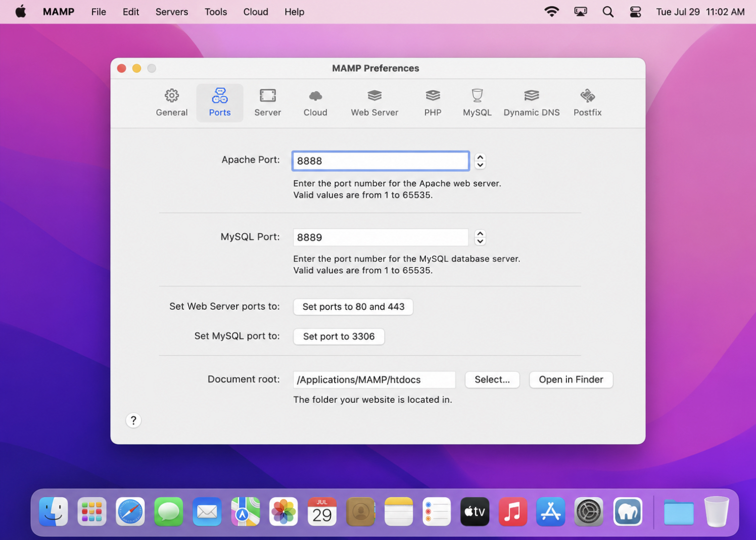The width and height of the screenshot is (756, 540).
Task: Open Apple TV from the Dock
Action: (x=475, y=512)
